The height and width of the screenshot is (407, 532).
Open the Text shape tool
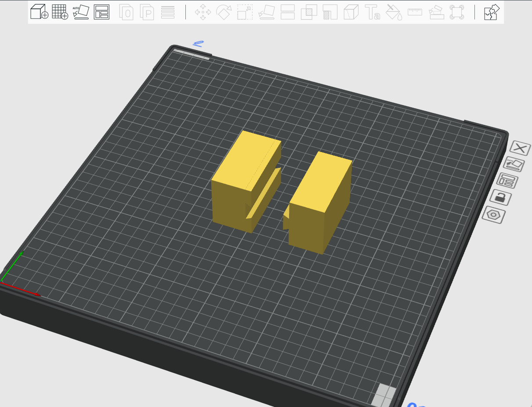pyautogui.click(x=373, y=12)
